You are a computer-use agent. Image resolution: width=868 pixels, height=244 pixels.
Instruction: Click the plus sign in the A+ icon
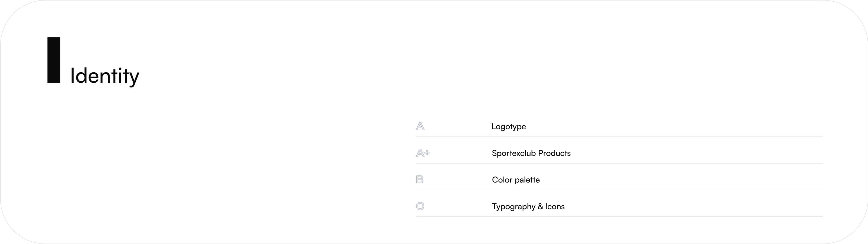[x=427, y=152]
